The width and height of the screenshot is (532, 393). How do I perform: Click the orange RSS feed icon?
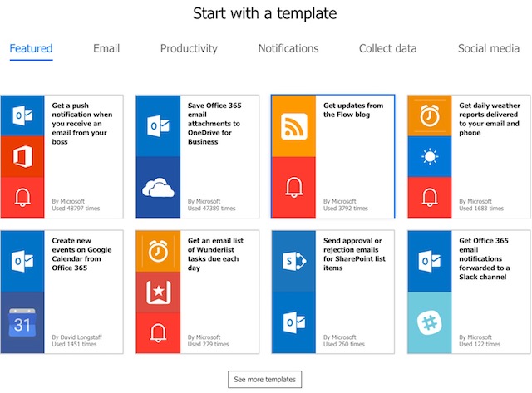click(293, 126)
